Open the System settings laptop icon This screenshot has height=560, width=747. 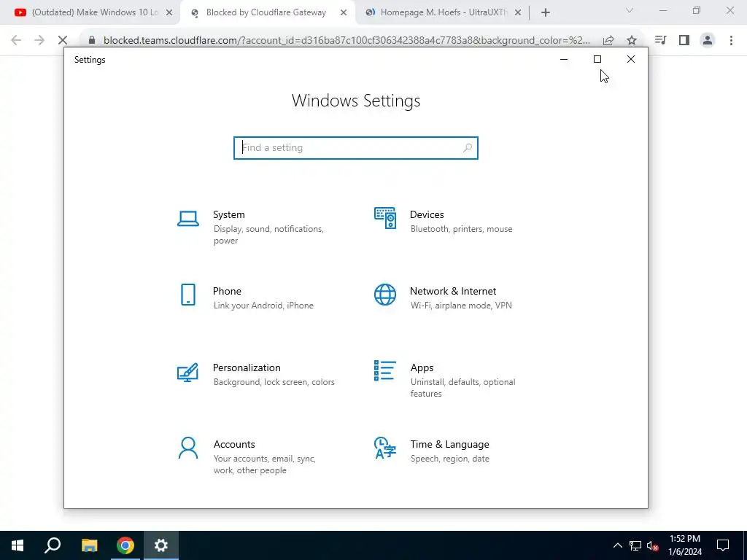tap(188, 219)
